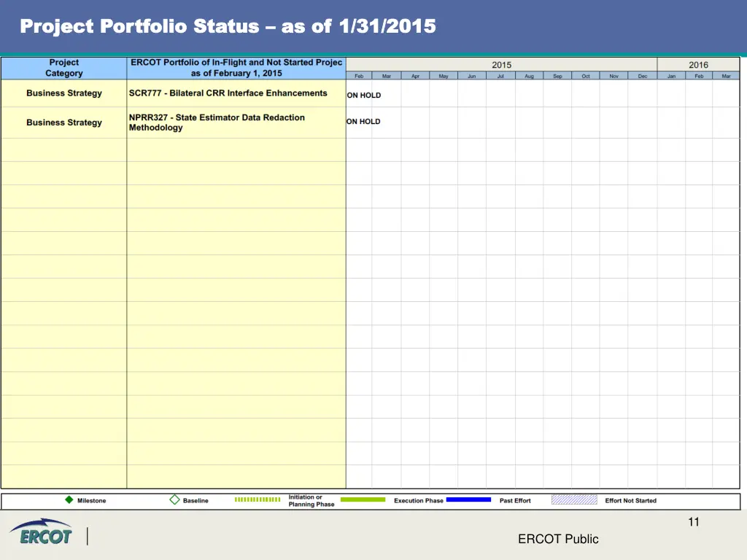Click the page number 11
Viewport: 747px width, 560px height.
point(694,522)
